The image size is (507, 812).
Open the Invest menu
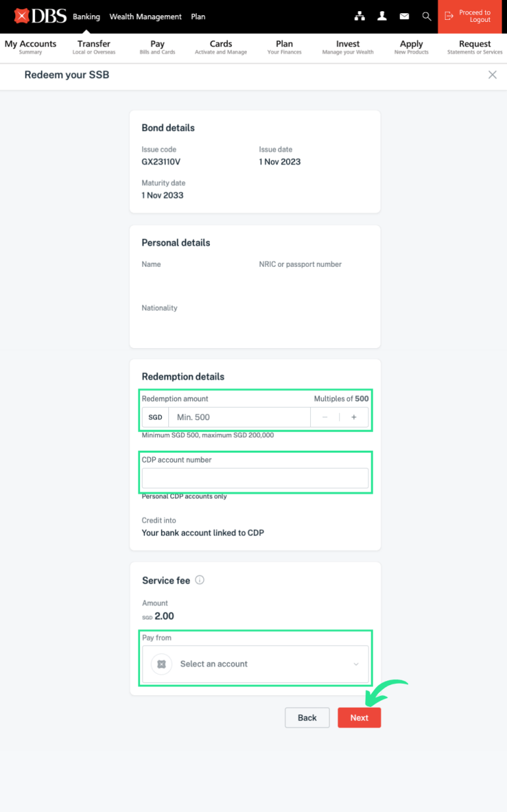pyautogui.click(x=348, y=47)
